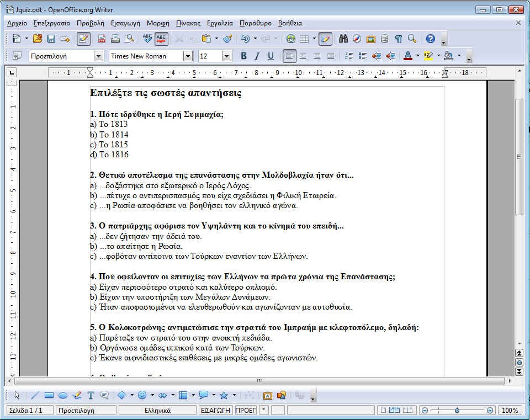Open the paragraph style dropdown showing Προεπιλογή
This screenshot has height=420, width=530.
click(98, 56)
